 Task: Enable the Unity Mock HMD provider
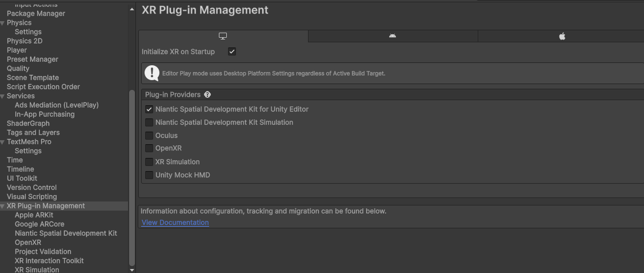coord(149,175)
